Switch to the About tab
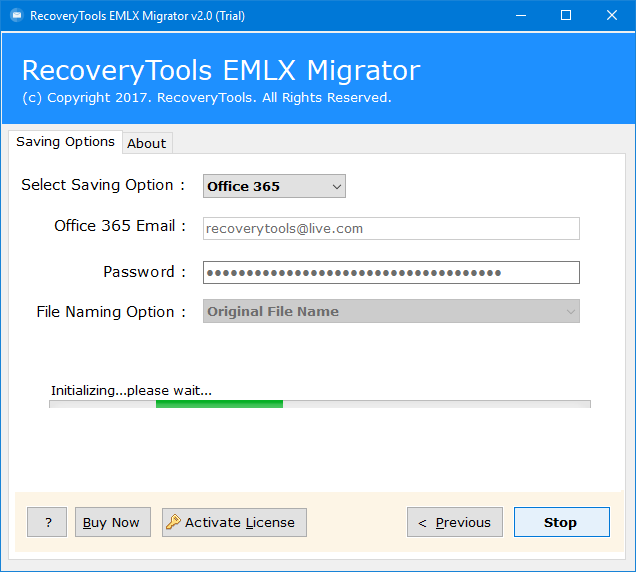This screenshot has height=572, width=636. click(147, 143)
